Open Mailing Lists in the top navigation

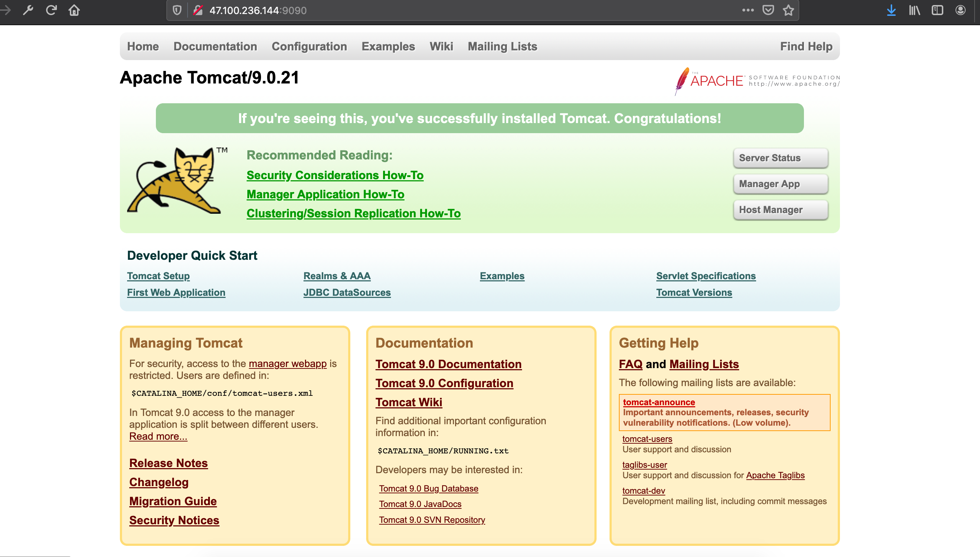(503, 46)
